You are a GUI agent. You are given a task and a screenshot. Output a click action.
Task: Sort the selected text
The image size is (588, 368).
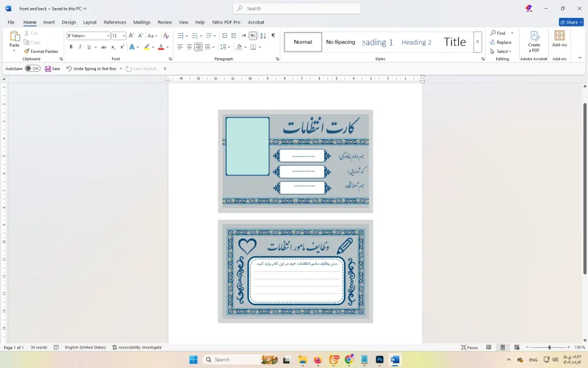point(263,36)
